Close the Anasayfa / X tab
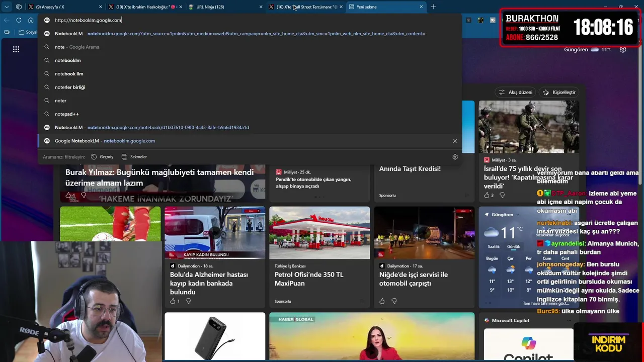This screenshot has height=362, width=644. (101, 7)
